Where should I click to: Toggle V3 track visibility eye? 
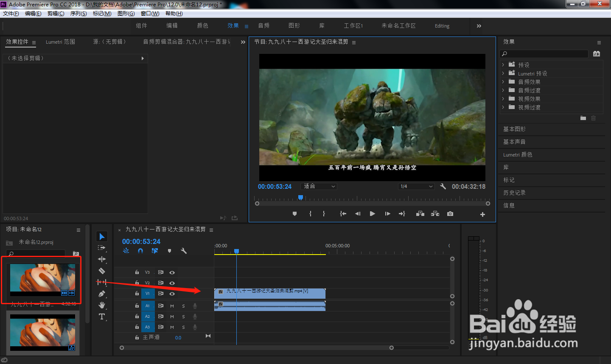pyautogui.click(x=172, y=272)
